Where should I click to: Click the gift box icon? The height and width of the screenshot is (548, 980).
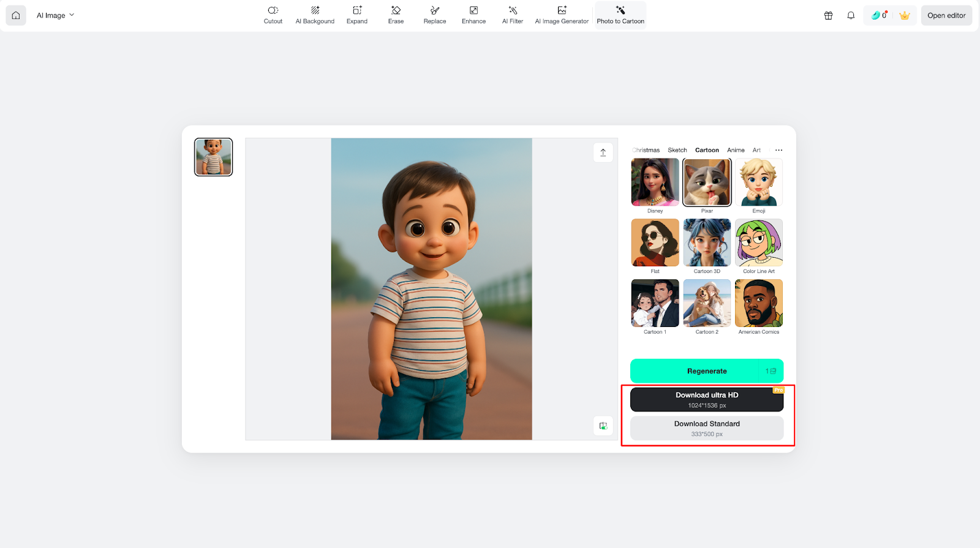[828, 15]
